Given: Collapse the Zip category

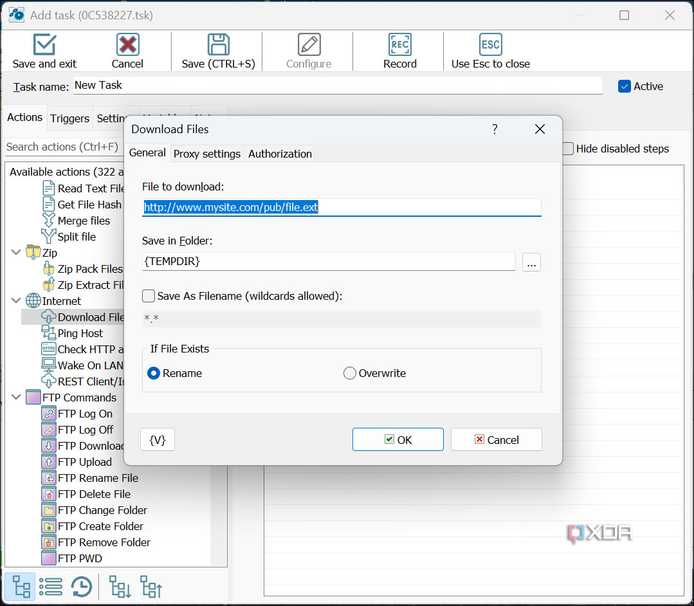Looking at the screenshot, I should [x=16, y=252].
